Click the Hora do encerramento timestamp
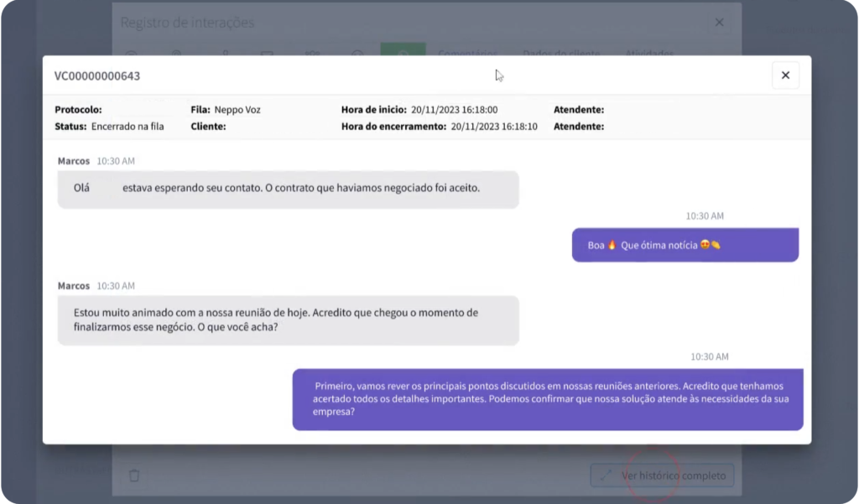The image size is (859, 504). pyautogui.click(x=494, y=127)
